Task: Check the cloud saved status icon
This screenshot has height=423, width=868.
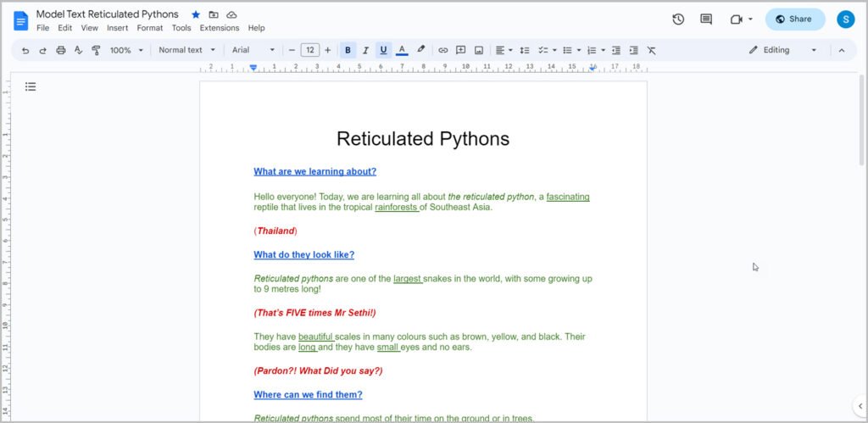Action: point(231,15)
